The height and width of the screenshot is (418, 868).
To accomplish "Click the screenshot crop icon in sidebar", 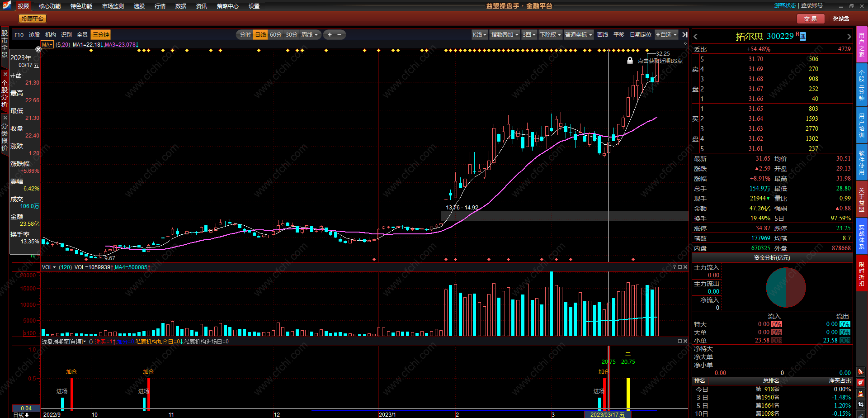I will pyautogui.click(x=861, y=405).
